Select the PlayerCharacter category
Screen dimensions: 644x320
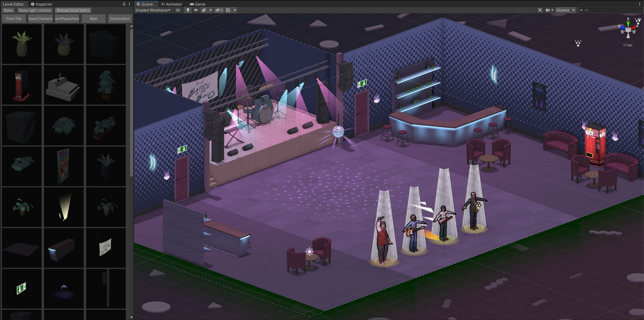coord(40,19)
